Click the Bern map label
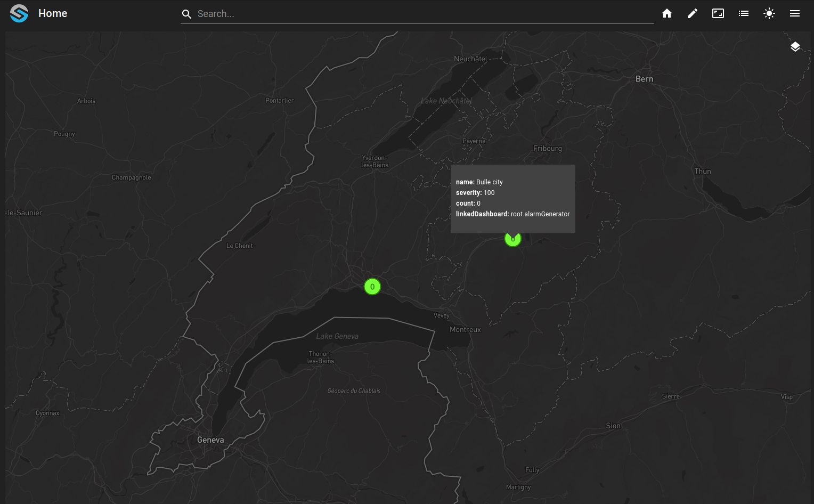814x504 pixels. 644,79
